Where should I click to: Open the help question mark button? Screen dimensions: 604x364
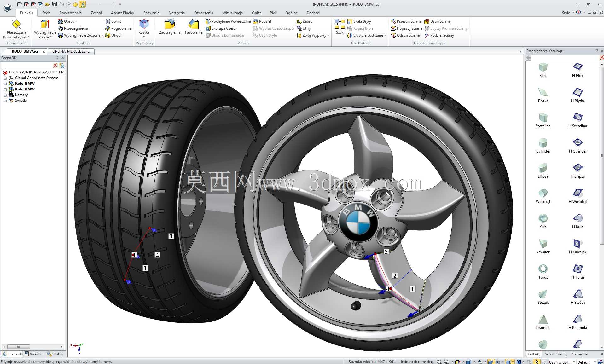pyautogui.click(x=578, y=12)
